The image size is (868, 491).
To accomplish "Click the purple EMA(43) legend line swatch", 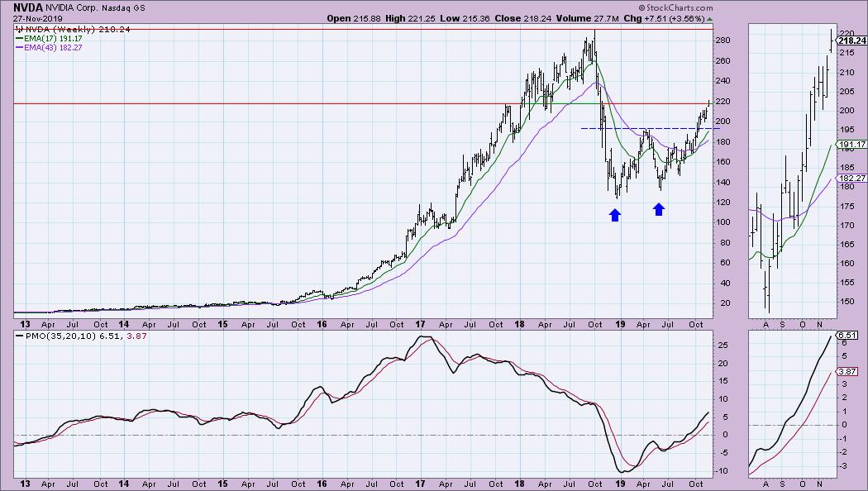I will 19,48.
